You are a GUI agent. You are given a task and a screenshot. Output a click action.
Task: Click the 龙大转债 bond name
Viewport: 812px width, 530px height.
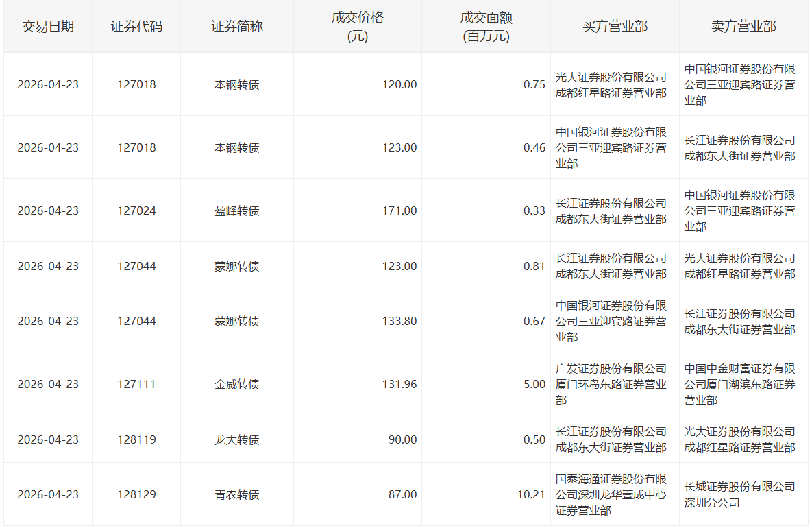[237, 440]
